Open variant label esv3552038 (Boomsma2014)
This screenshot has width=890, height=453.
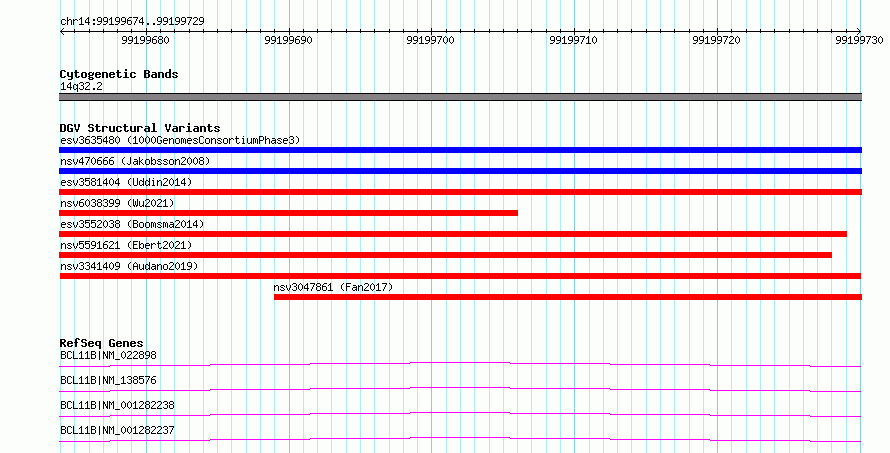(132, 224)
